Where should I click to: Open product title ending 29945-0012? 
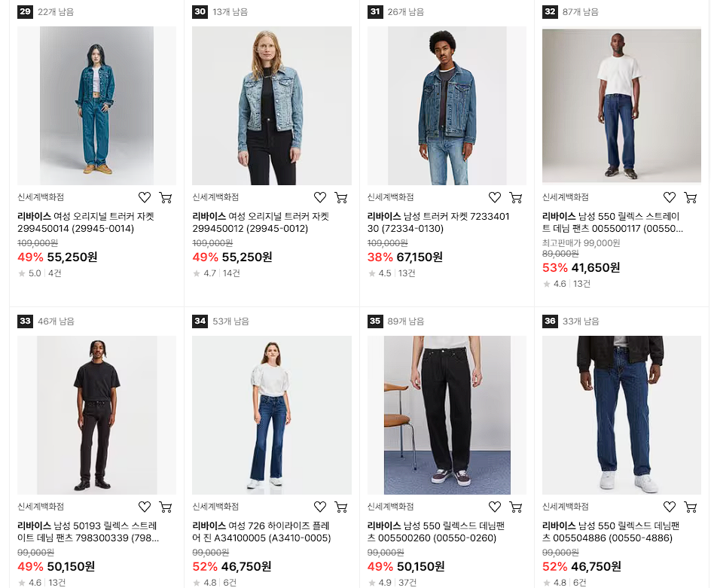coord(261,223)
